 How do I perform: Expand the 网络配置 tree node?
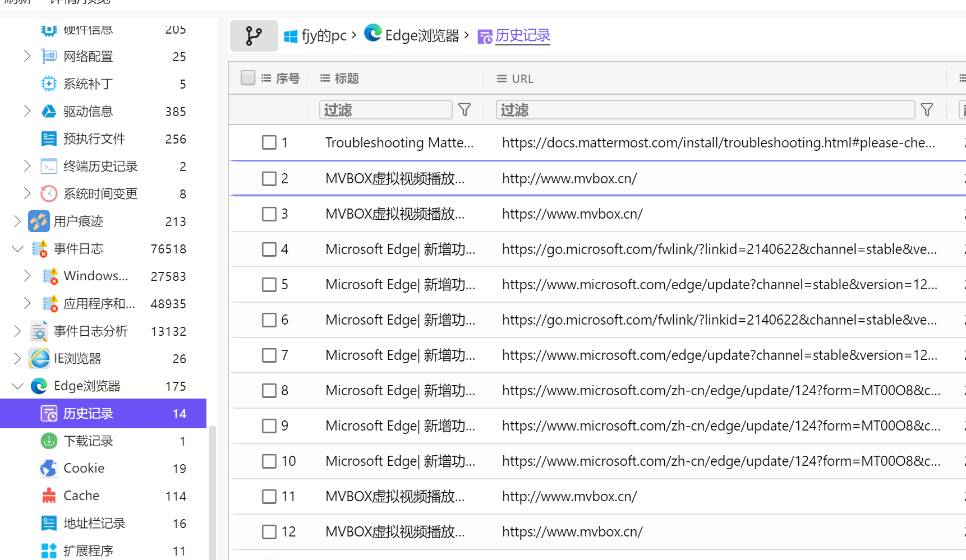point(27,56)
